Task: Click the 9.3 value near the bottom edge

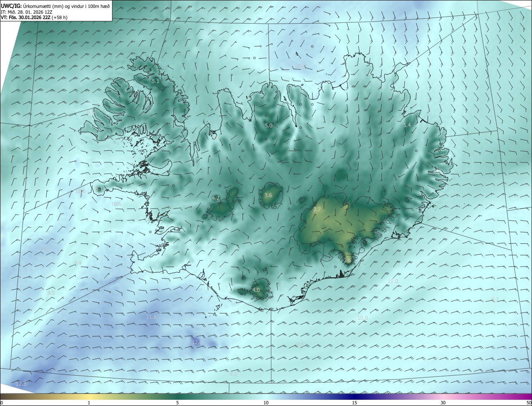Action: (x=233, y=374)
